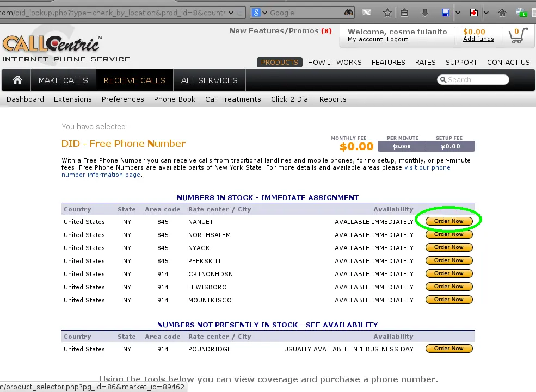
Task: Select the Callcentric home house icon
Action: [x=16, y=79]
